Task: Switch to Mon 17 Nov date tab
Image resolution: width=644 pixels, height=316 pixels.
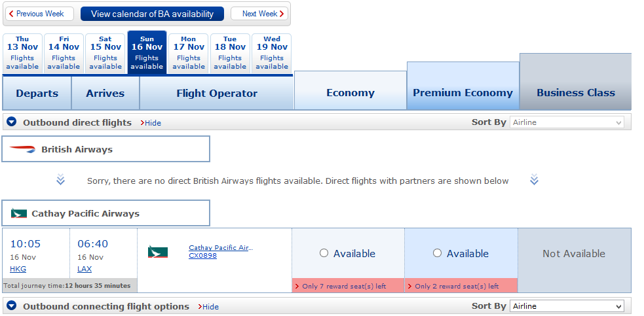Action: [x=189, y=54]
